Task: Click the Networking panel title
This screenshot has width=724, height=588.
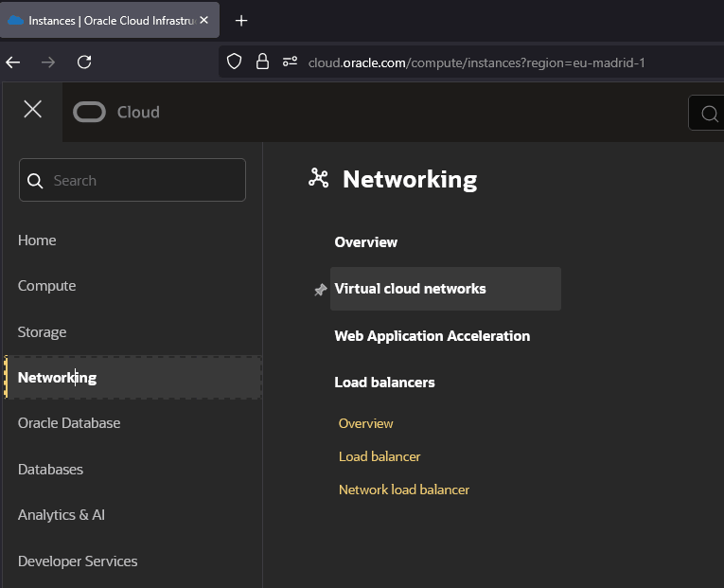Action: (410, 179)
